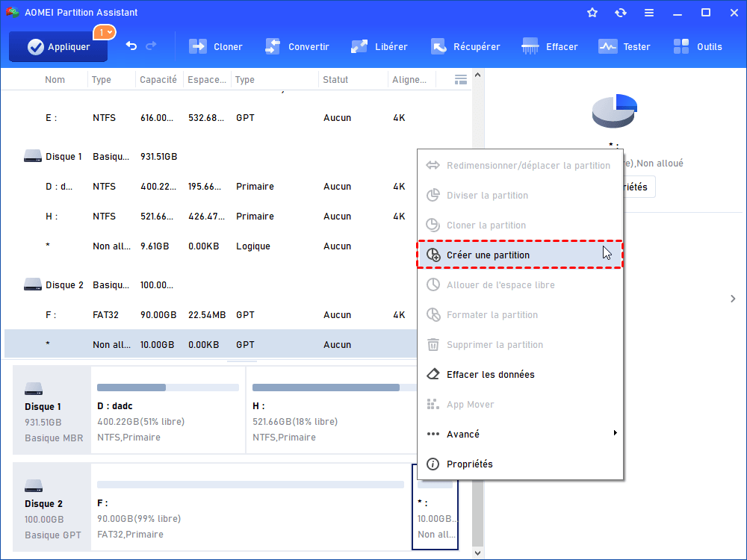Choose Propriétés from context menu
Viewport: 747px width, 560px height.
click(520, 464)
